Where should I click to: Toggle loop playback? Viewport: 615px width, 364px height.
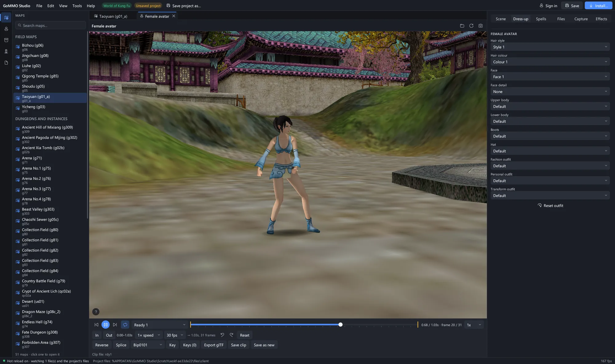tap(125, 325)
